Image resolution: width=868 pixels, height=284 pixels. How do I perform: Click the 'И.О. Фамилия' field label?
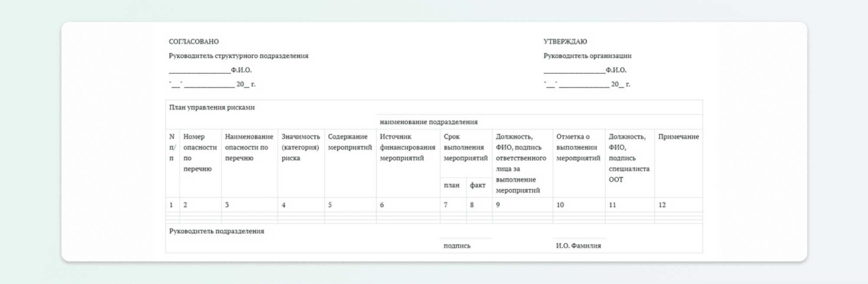[x=578, y=246]
